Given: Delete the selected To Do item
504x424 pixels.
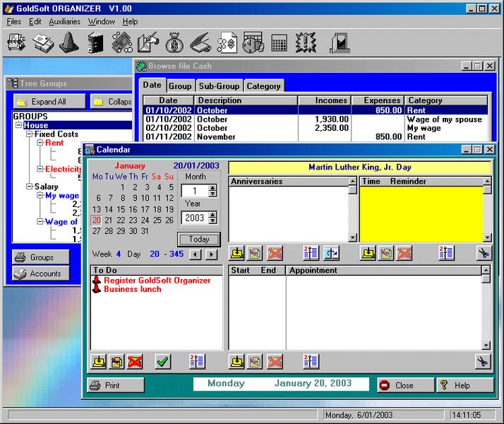Looking at the screenshot, I should [135, 362].
